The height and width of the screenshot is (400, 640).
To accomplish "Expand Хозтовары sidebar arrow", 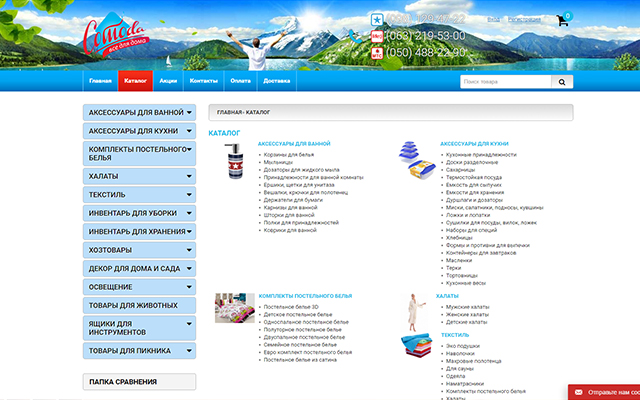I will (189, 250).
